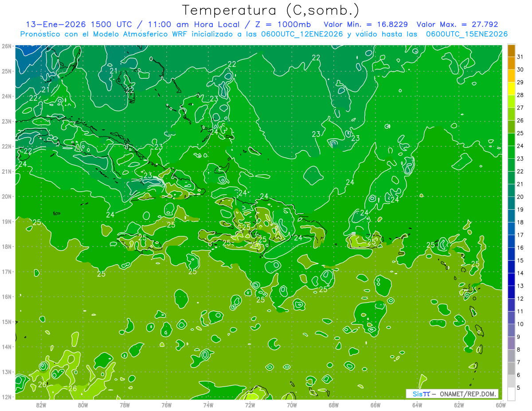This screenshot has height=411, width=532.
Task: Click the 26N latitude axis label
Action: click(7, 46)
